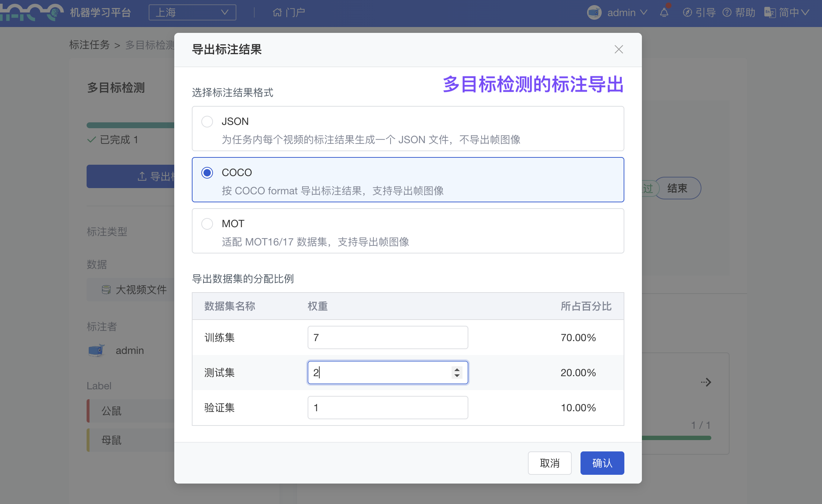The image size is (822, 504).
Task: Go to 标注任务 breadcrumb
Action: coord(90,45)
